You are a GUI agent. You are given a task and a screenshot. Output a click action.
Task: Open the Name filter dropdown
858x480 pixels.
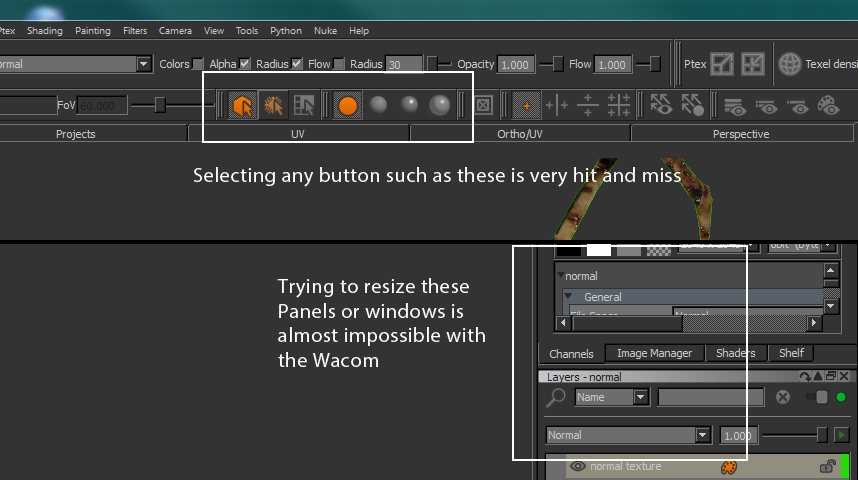tap(640, 397)
